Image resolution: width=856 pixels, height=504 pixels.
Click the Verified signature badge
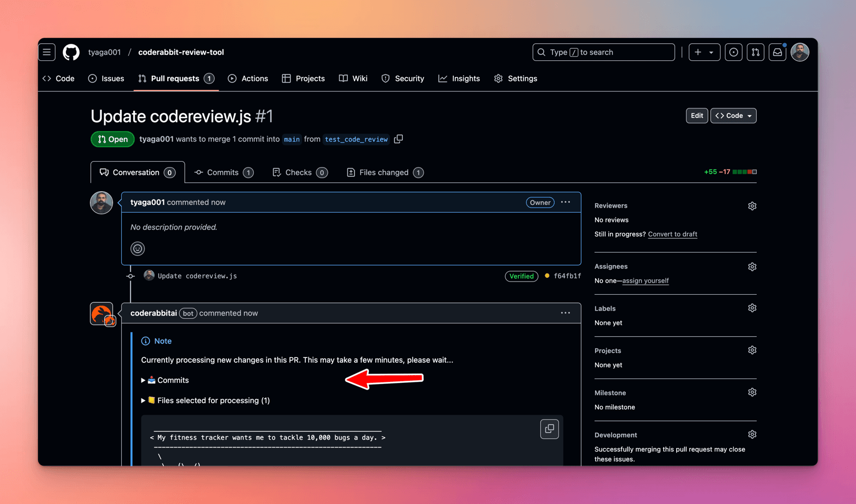521,276
